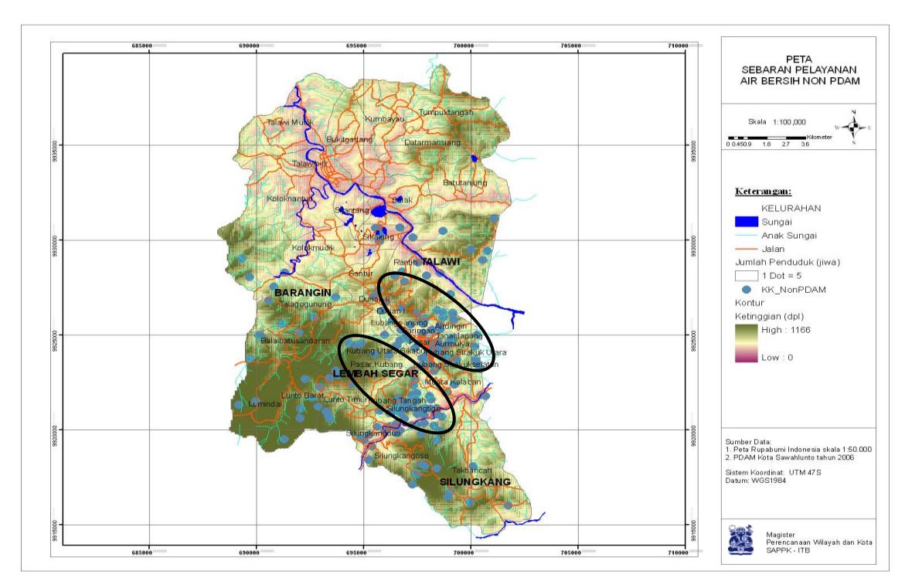Click the elevation gradient bar in legend

click(x=747, y=343)
